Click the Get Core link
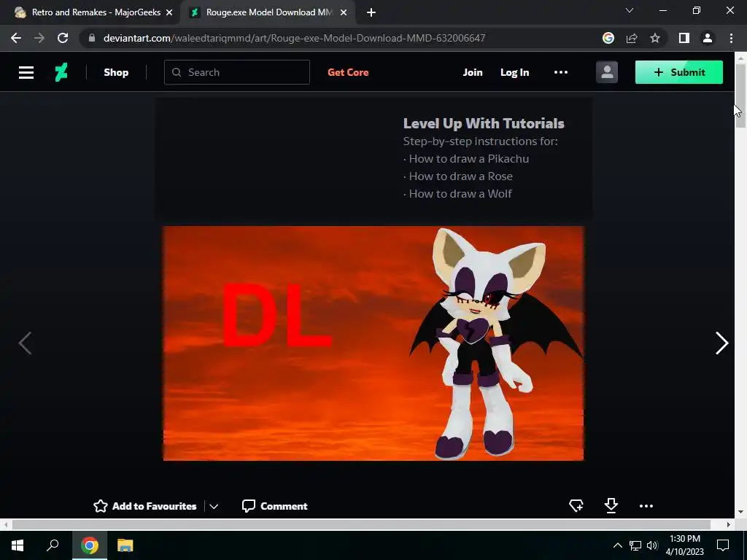Screen dimensions: 747x560 point(348,72)
